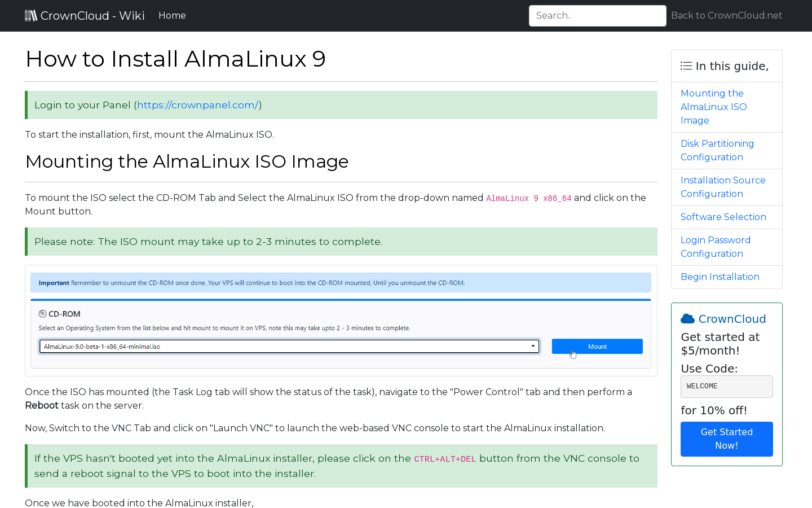The image size is (812, 508).
Task: Select "Mounting the AlmaLinux ISO Image" in guide list
Action: tap(713, 107)
